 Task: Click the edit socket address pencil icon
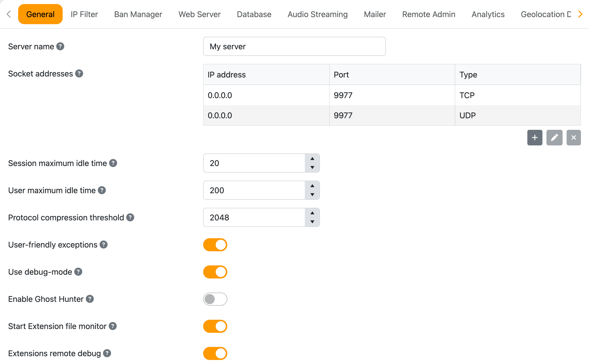(x=554, y=138)
